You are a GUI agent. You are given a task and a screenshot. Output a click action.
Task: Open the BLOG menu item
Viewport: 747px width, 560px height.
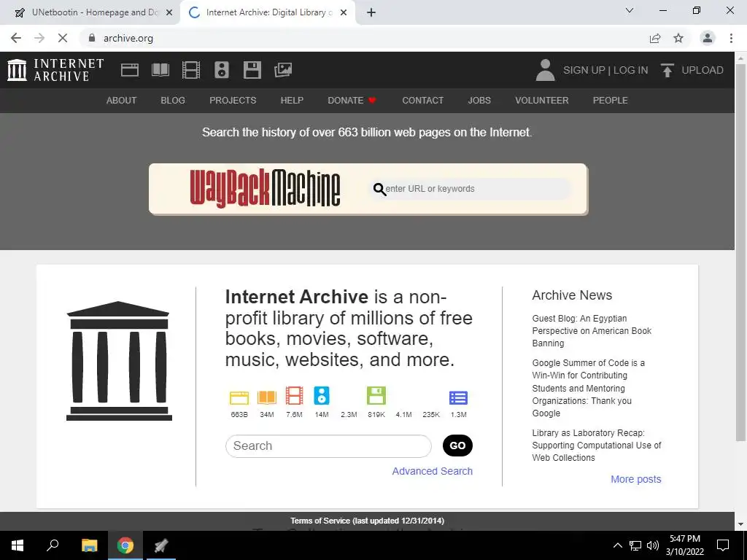pos(173,101)
